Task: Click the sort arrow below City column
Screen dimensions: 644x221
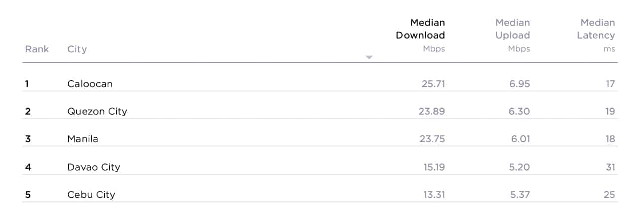Action: [369, 57]
